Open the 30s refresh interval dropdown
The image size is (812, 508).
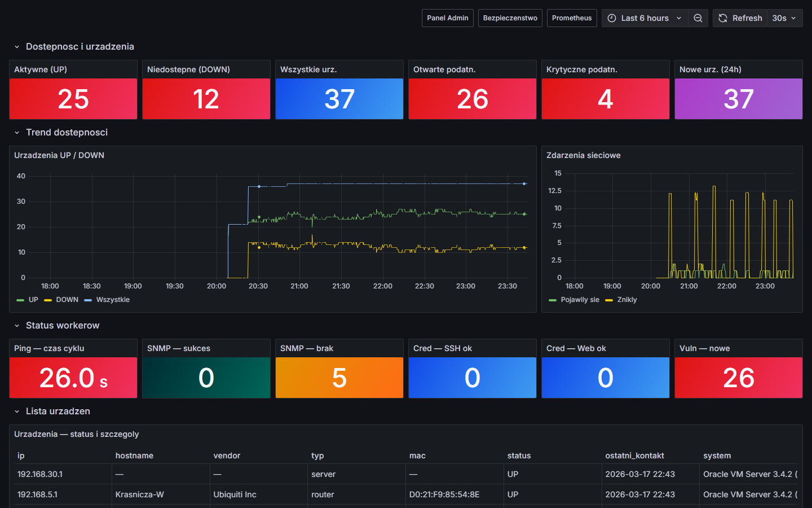(x=784, y=18)
